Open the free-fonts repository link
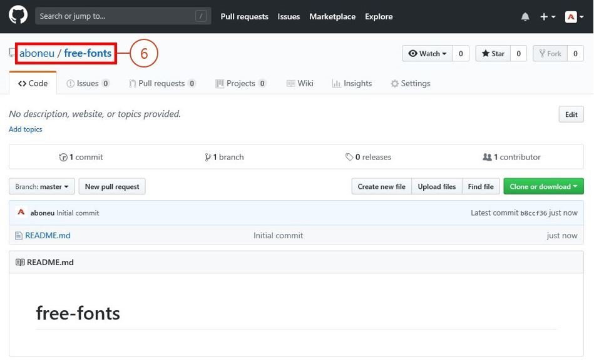This screenshot has height=364, width=594. coord(88,53)
